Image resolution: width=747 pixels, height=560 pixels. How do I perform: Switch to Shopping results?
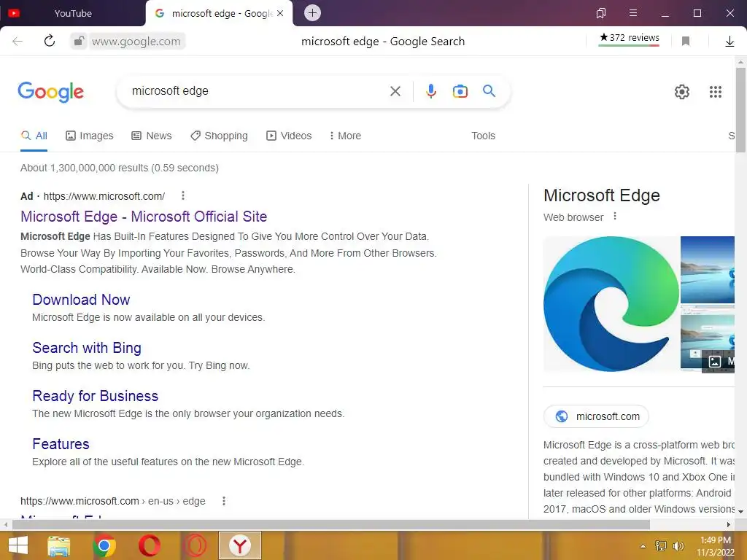[219, 136]
